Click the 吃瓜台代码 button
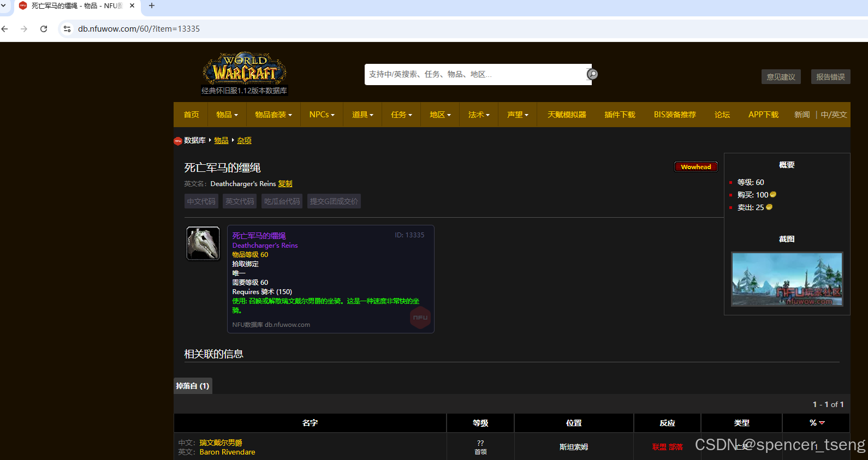 coord(282,201)
